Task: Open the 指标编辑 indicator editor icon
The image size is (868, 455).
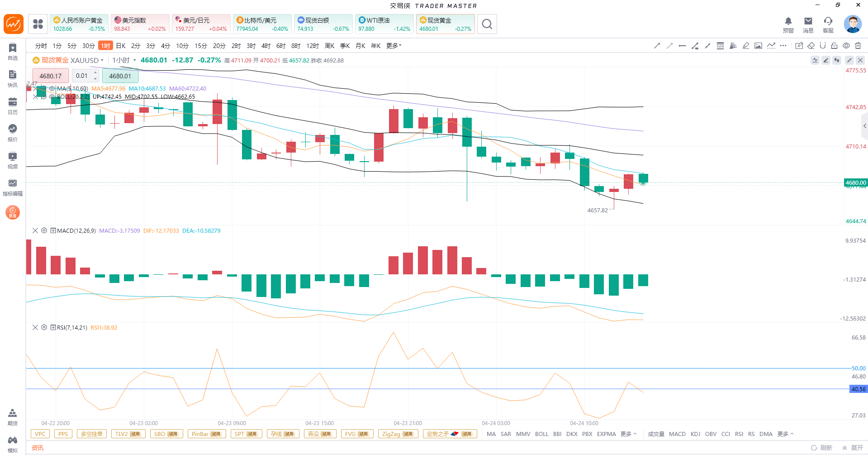Action: pyautogui.click(x=13, y=187)
